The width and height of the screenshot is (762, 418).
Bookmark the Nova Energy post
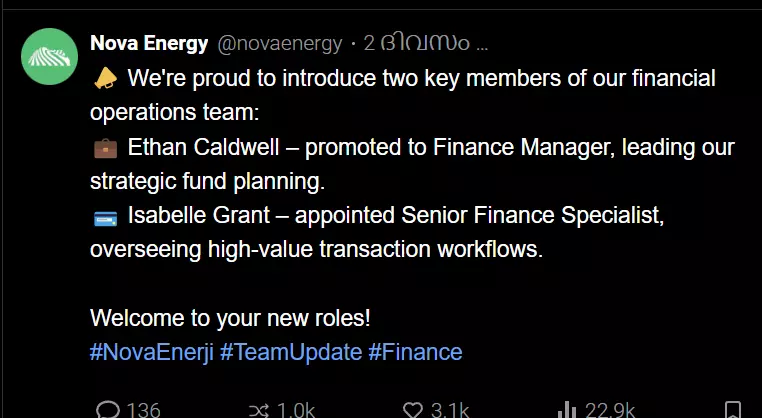coord(733,410)
